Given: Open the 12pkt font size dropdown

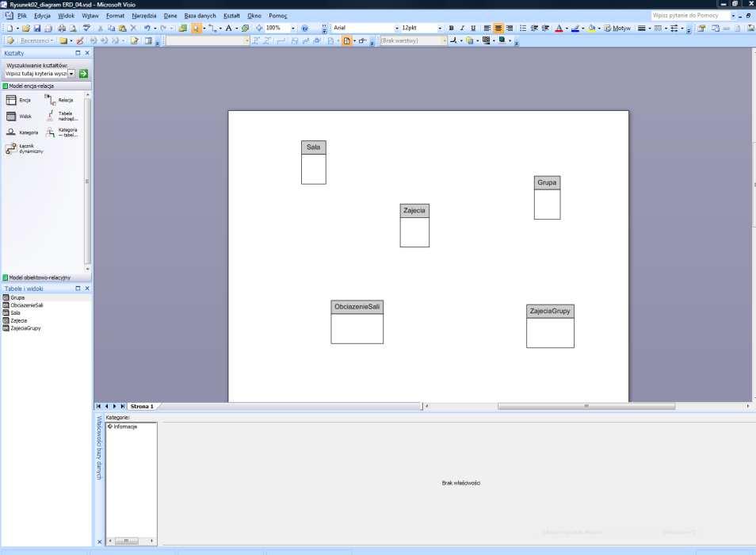Looking at the screenshot, I should pos(440,28).
